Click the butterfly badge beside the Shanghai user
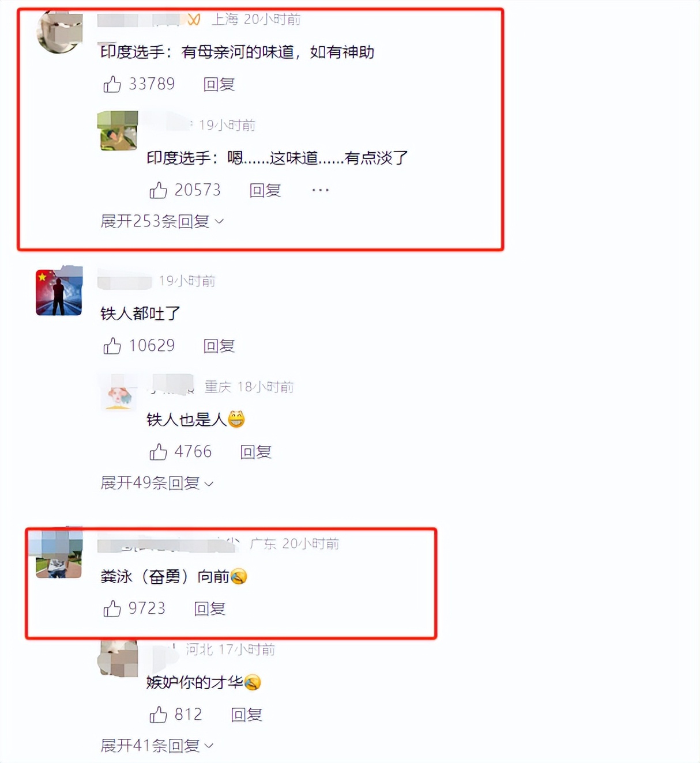Viewport: 700px width, 763px height. pos(194,20)
